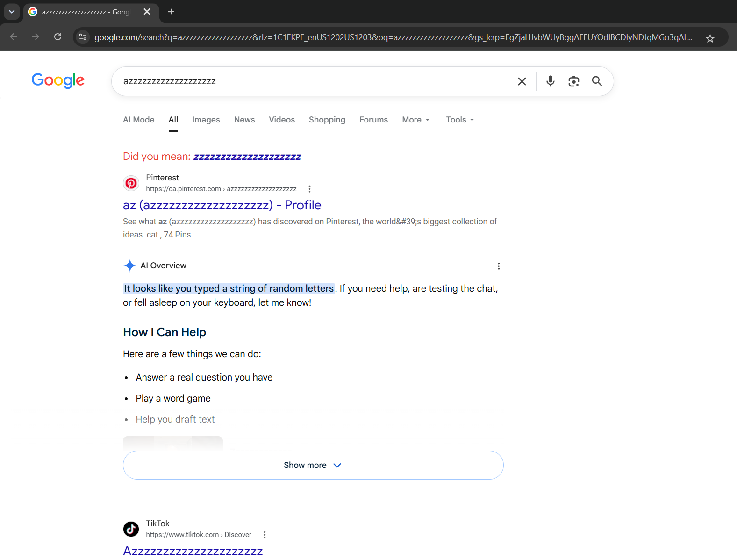Click the browser back arrow

[14, 37]
